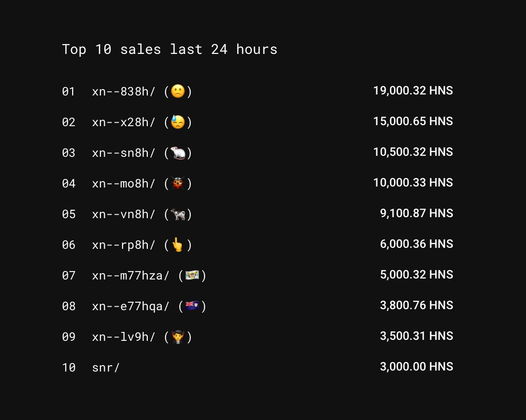The image size is (526, 420).
Task: Click rank number 06 in the list
Action: tap(69, 245)
